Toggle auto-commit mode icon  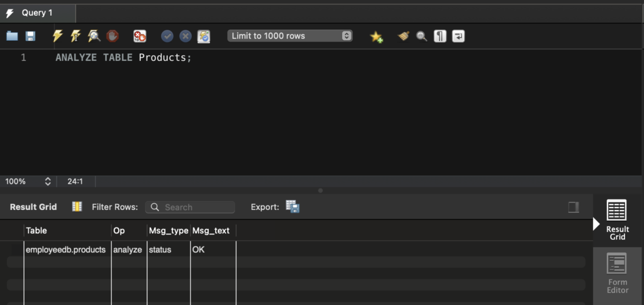click(x=204, y=36)
